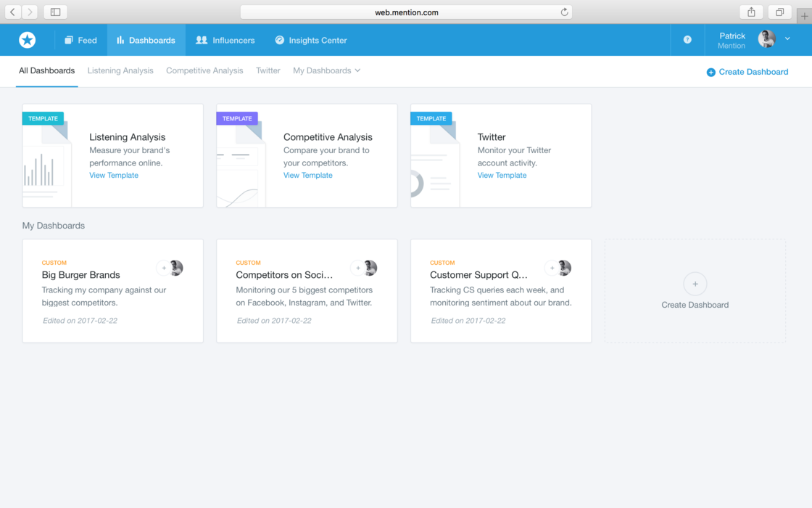Open the Competitors on Social dashboard card
This screenshot has width=812, height=508.
click(x=284, y=275)
